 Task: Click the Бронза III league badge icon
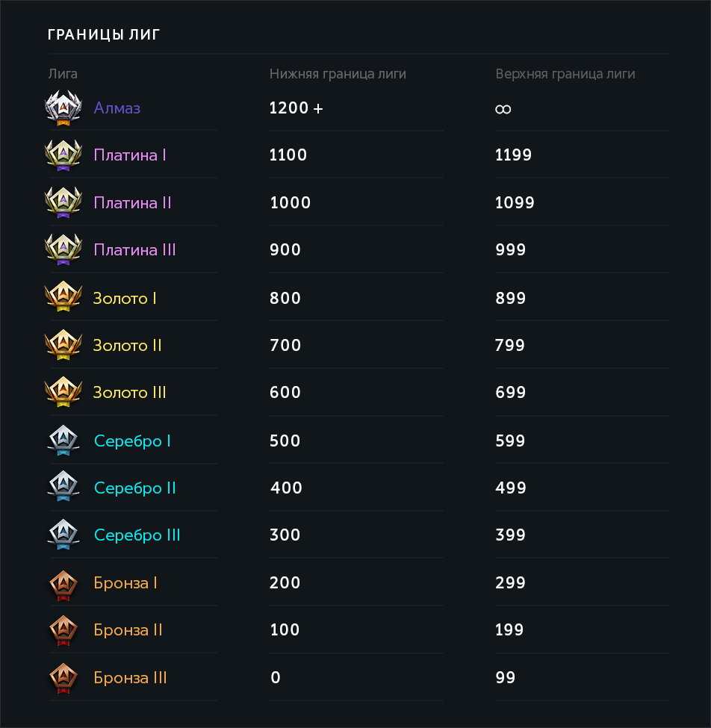(63, 677)
